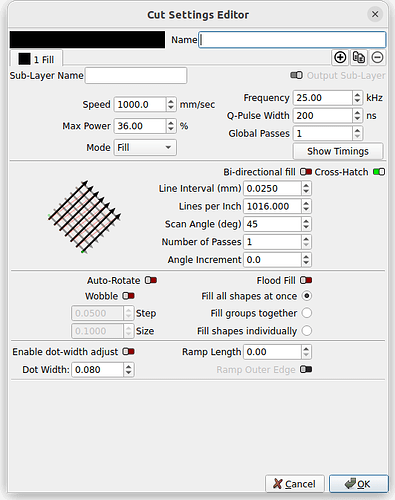Add a new sub-layer with plus icon

coord(340,58)
